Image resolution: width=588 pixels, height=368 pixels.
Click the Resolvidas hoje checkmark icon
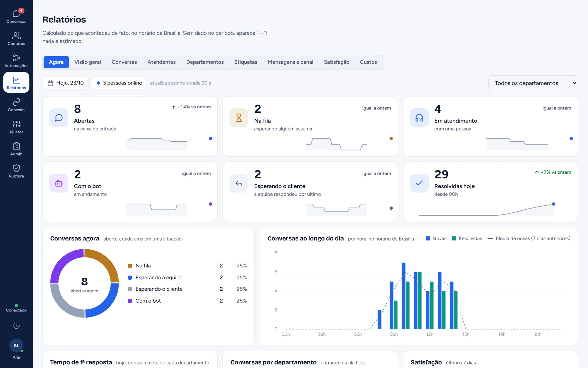(419, 183)
